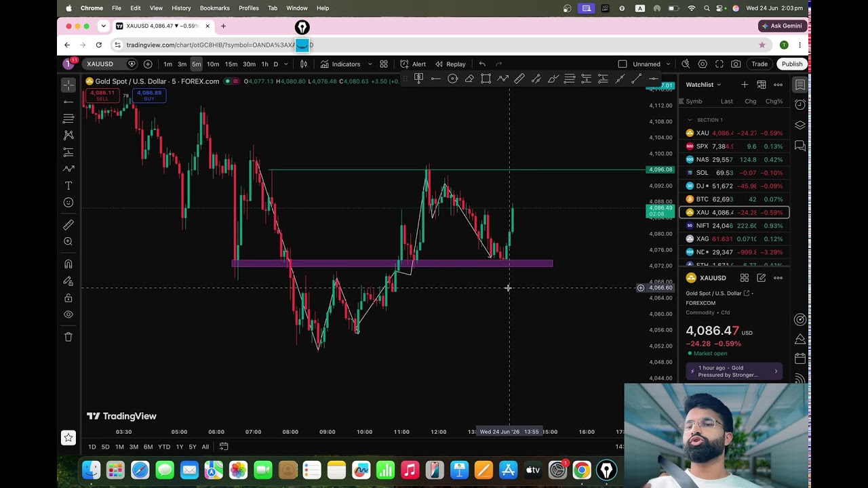Publish the chart idea
Viewport: 868px width, 488px height.
[791, 64]
